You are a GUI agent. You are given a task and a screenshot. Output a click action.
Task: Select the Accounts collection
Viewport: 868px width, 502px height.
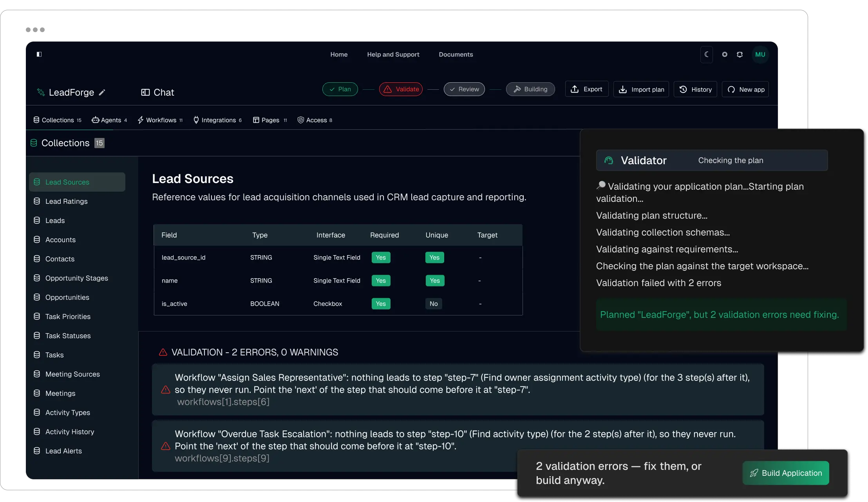click(x=77, y=240)
